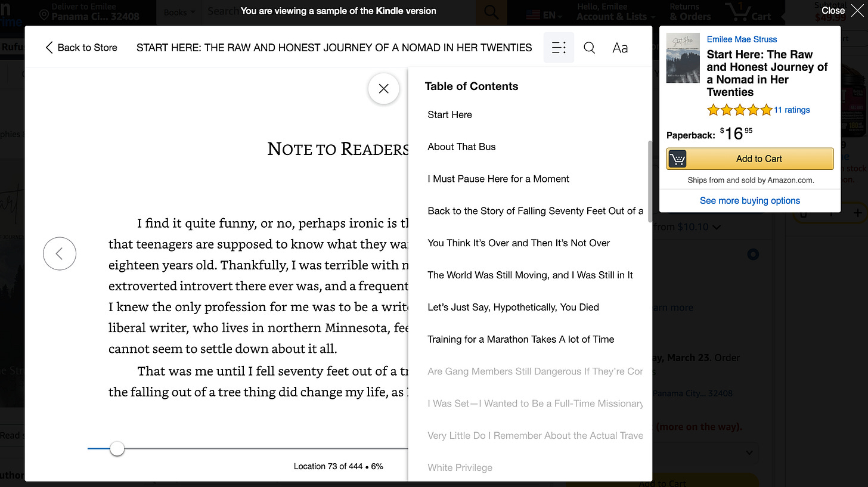868x487 pixels.
Task: Open the table of contents icon
Action: click(559, 48)
